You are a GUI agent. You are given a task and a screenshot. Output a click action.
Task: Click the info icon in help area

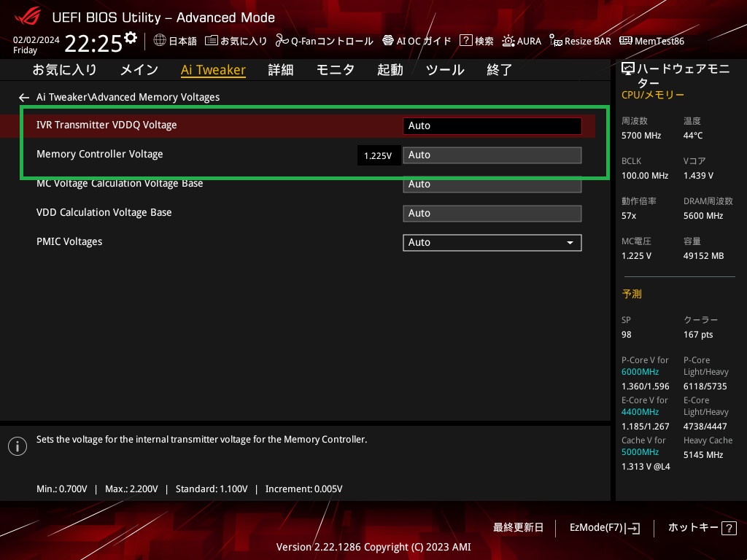pos(18,446)
